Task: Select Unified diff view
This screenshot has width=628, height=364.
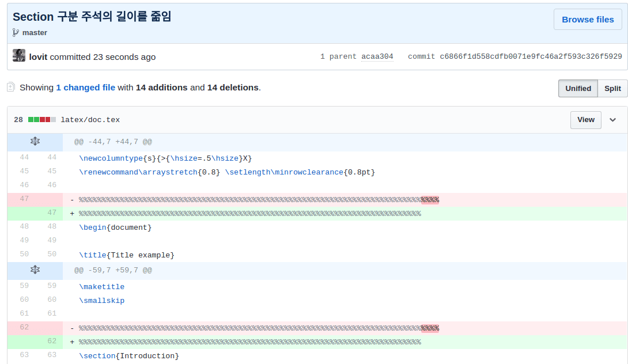Action: (577, 88)
